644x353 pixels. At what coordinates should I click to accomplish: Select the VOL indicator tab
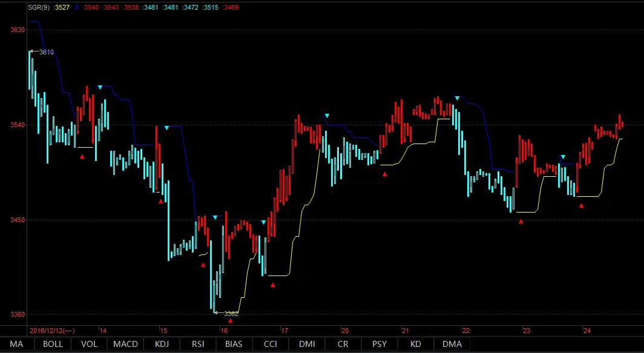point(89,344)
